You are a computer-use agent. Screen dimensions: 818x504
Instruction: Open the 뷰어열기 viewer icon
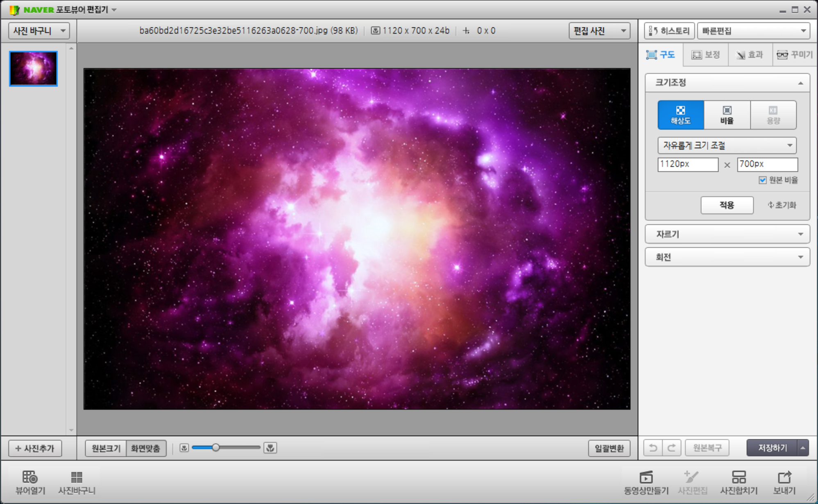pyautogui.click(x=30, y=477)
